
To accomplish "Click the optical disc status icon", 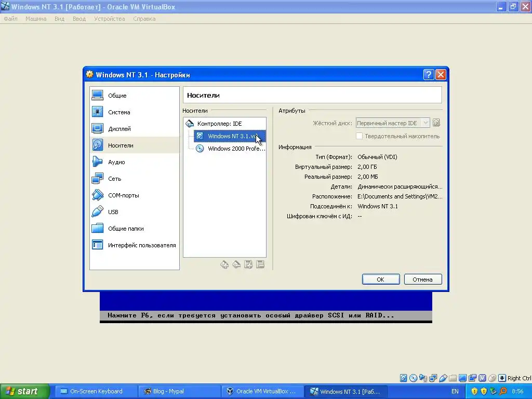I will 413,378.
